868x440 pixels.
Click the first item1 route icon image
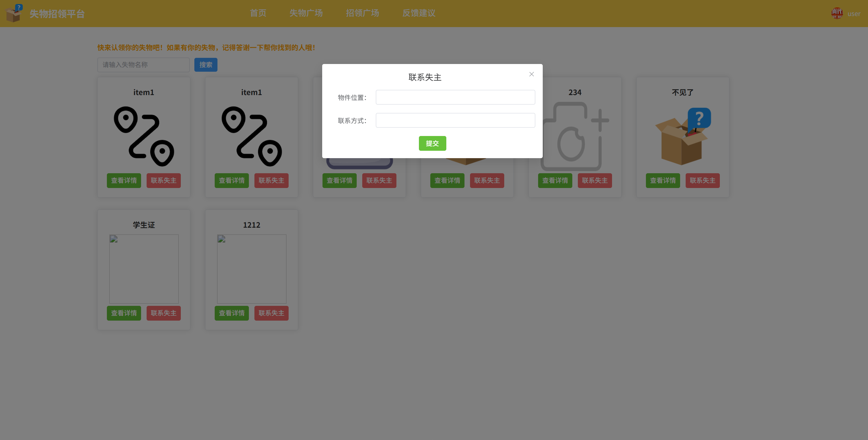(144, 136)
